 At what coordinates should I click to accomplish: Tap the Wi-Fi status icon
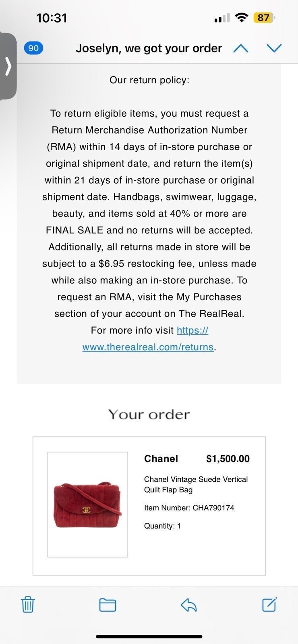(x=241, y=18)
